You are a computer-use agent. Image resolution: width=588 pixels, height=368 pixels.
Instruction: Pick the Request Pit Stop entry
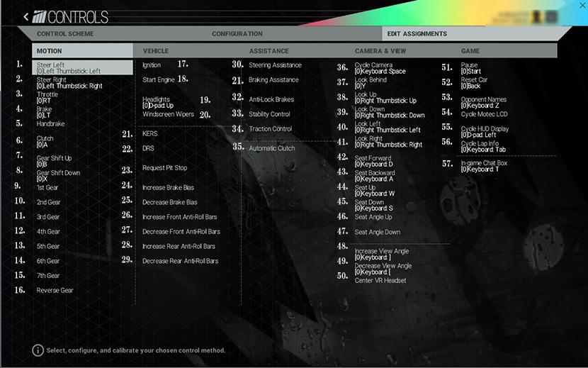tap(164, 168)
